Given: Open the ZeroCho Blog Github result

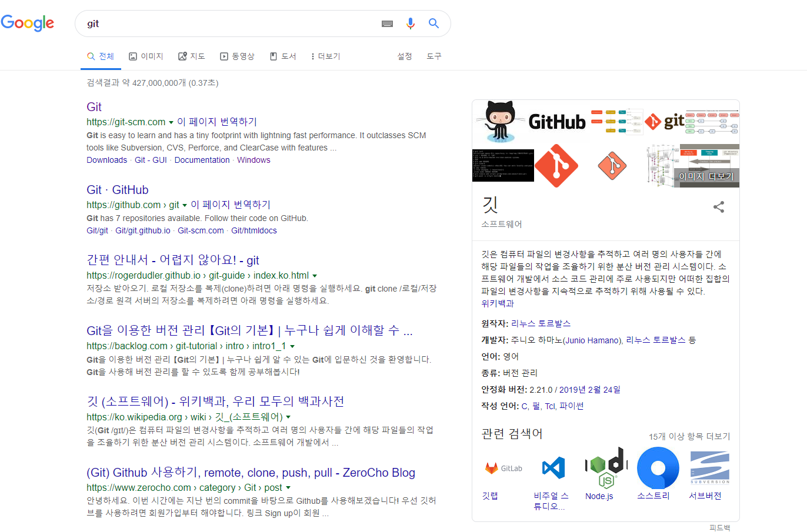Looking at the screenshot, I should pyautogui.click(x=251, y=473).
